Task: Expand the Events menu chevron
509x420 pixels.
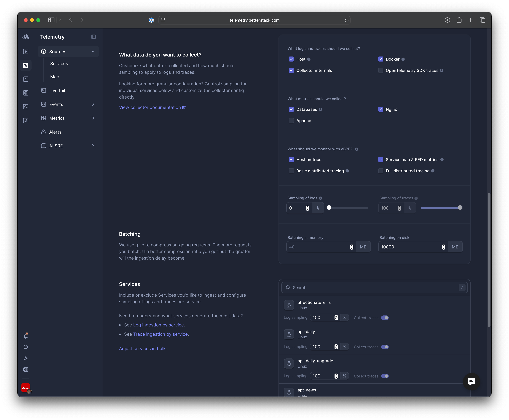Action: (x=93, y=104)
